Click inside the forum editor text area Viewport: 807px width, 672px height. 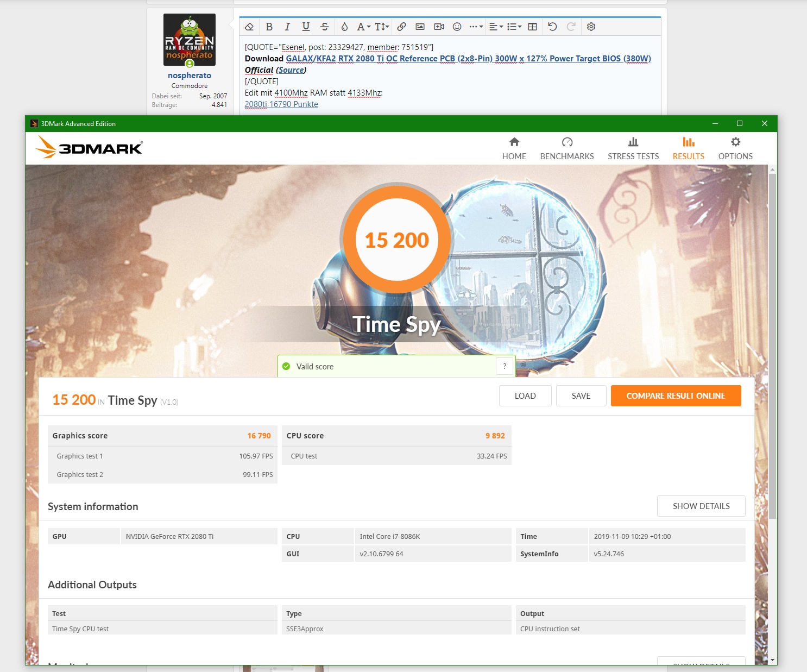[x=450, y=76]
